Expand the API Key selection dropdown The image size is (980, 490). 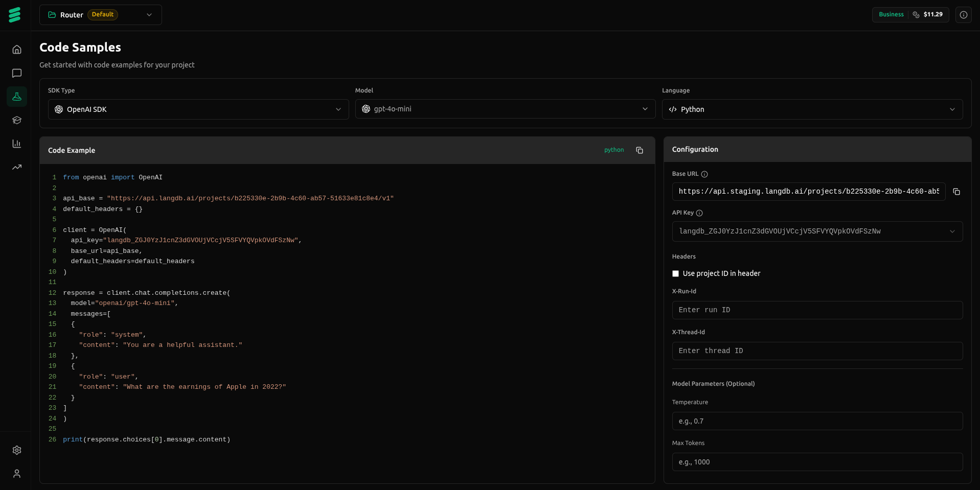point(952,231)
